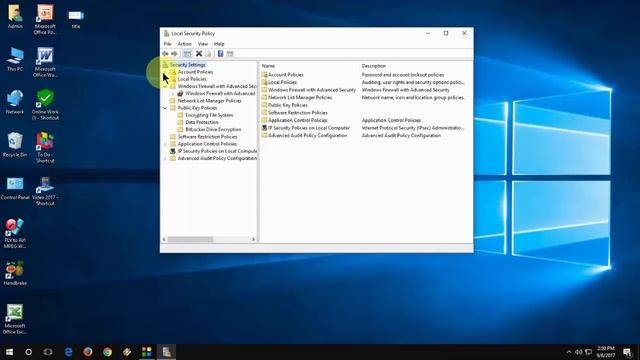
Task: Open the File menu
Action: click(x=167, y=44)
